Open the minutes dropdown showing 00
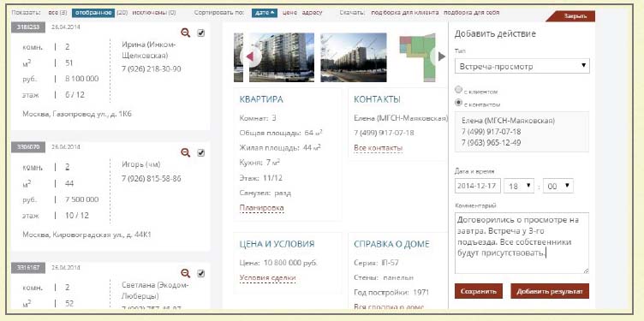 point(558,186)
